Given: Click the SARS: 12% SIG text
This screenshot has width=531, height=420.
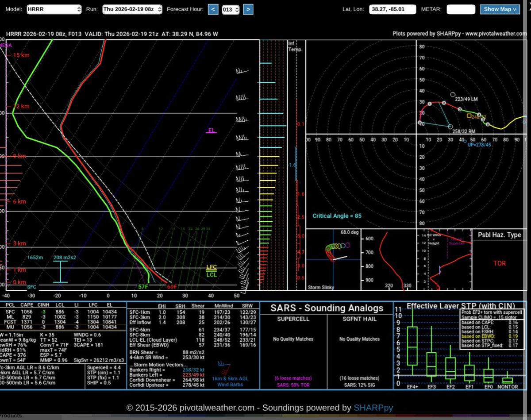Looking at the screenshot, I should click(359, 384).
